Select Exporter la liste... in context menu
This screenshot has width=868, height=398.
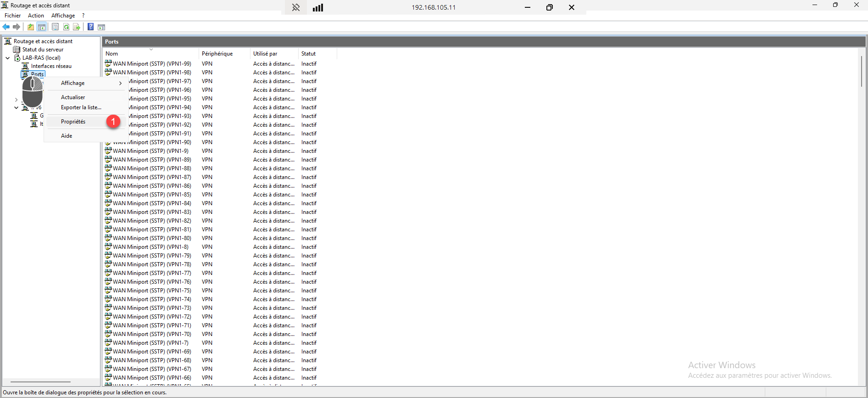pos(81,107)
